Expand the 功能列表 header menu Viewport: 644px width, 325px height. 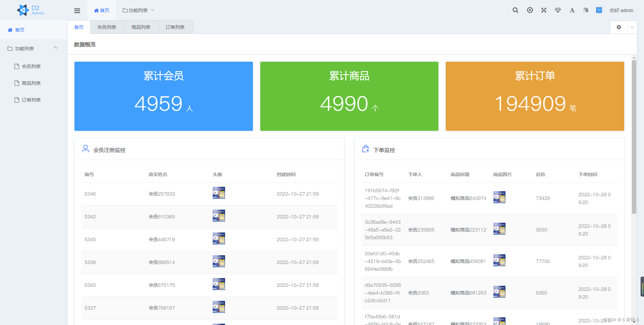coord(139,10)
